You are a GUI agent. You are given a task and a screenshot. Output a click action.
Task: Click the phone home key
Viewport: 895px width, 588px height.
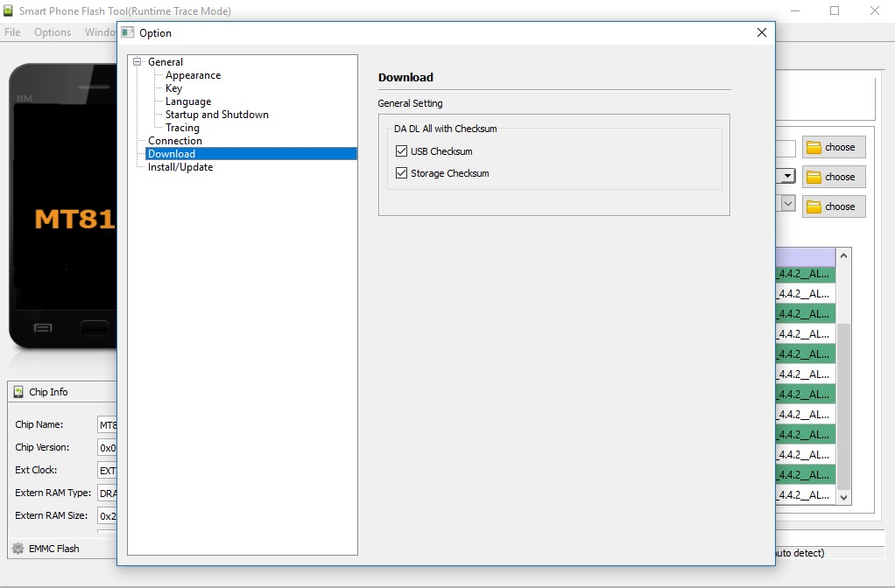(x=95, y=327)
